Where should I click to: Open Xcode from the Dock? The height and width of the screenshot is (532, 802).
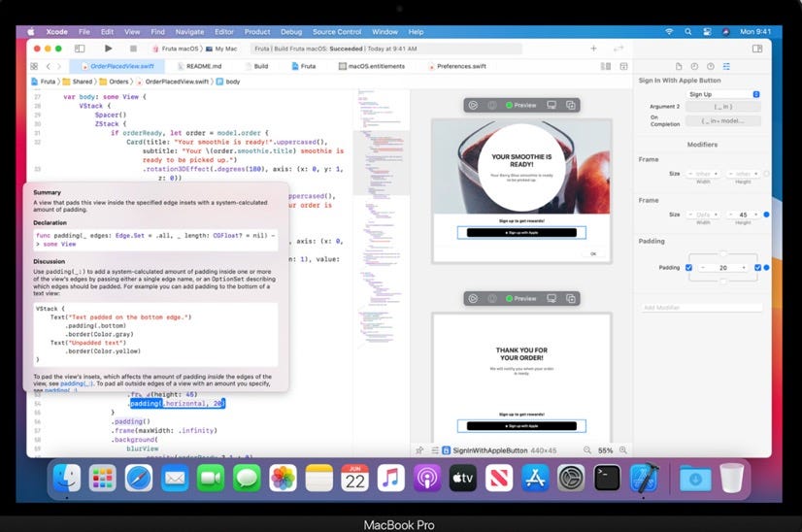click(x=644, y=479)
